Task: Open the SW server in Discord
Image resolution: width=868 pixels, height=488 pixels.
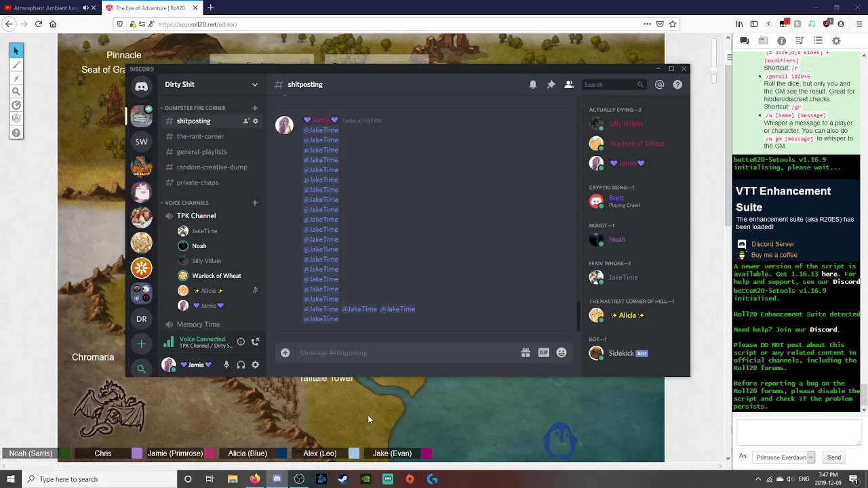Action: [141, 142]
